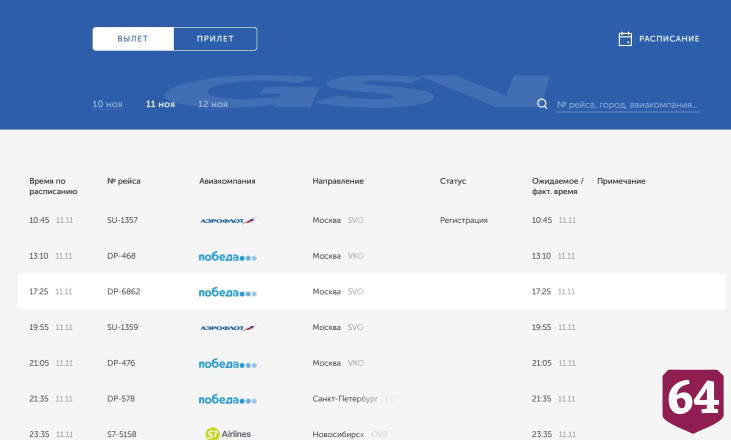Image resolution: width=731 pixels, height=440 pixels.
Task: Click the Регистрация status text
Action: tap(463, 220)
